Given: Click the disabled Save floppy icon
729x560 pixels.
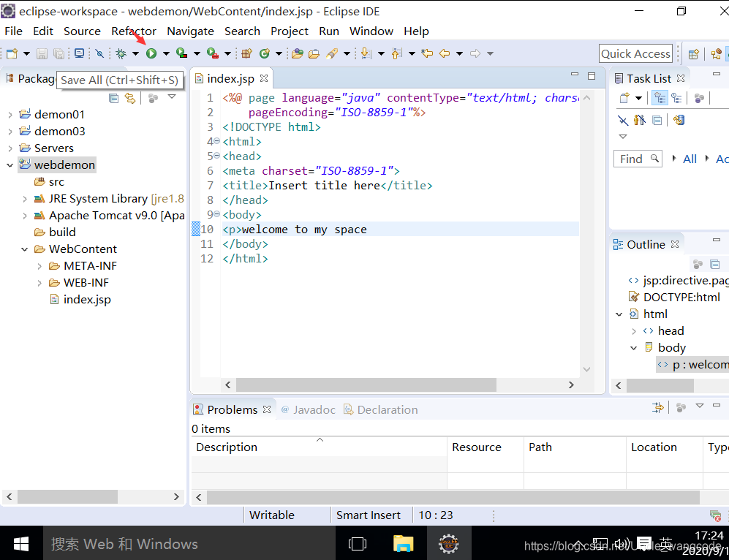Looking at the screenshot, I should click(x=42, y=53).
